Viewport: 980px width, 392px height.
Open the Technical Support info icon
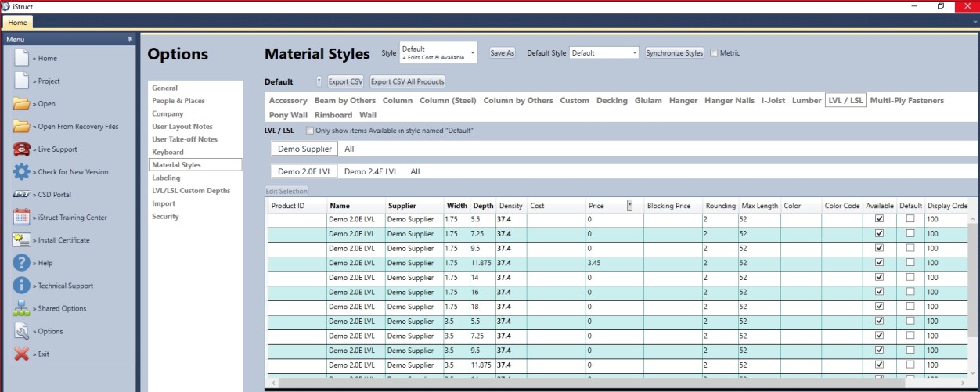coord(22,286)
